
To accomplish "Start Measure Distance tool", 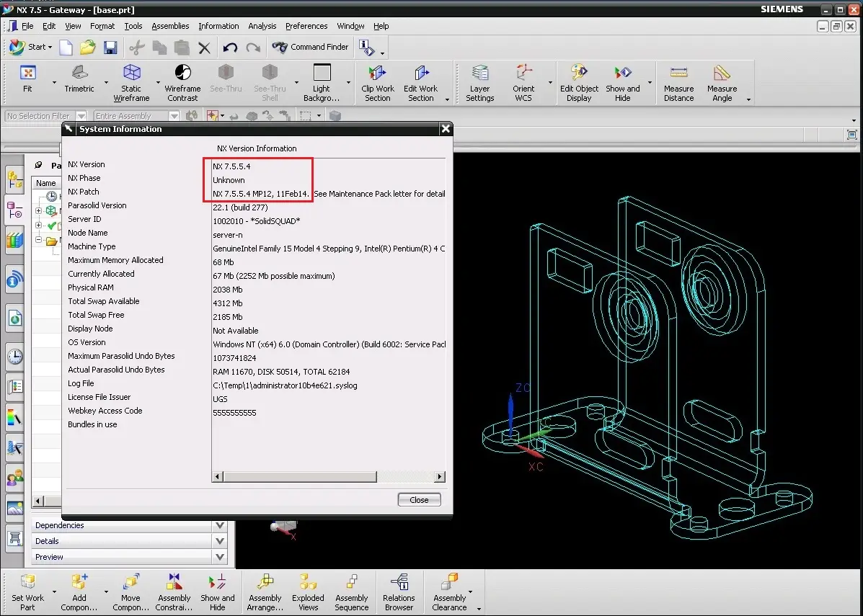I will (678, 83).
